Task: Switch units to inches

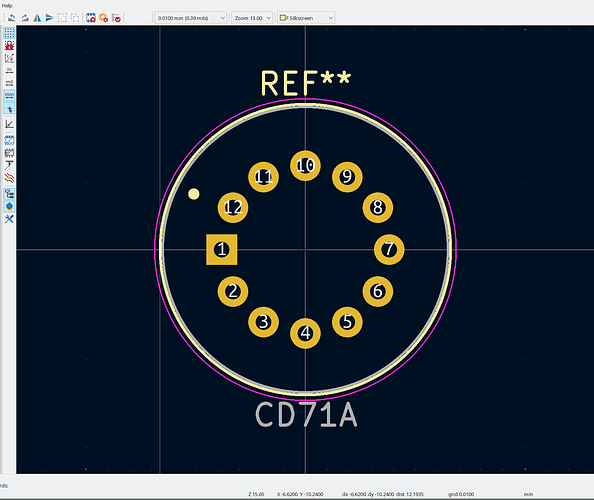Action: click(9, 70)
